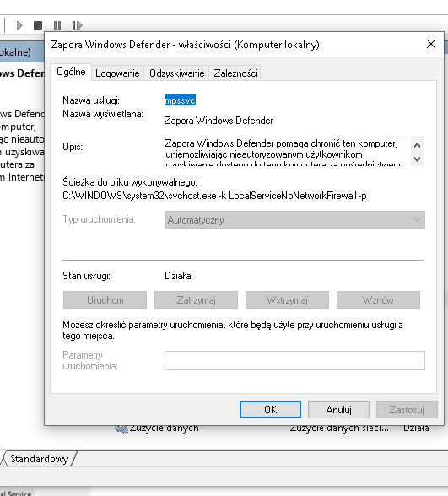Screen dimensions: 448x496
Task: Click the Zatrzymaj button
Action: [x=196, y=300]
